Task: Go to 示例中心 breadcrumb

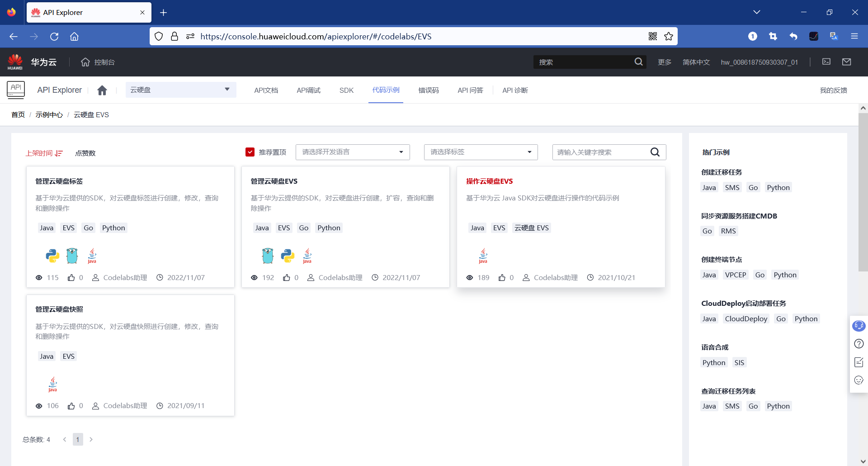Action: [x=49, y=114]
